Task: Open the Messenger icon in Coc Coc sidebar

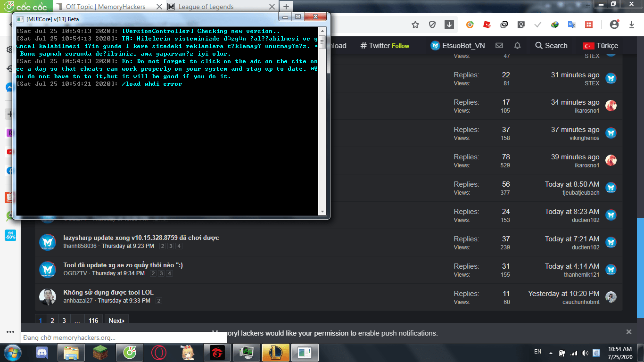Action: (9, 88)
